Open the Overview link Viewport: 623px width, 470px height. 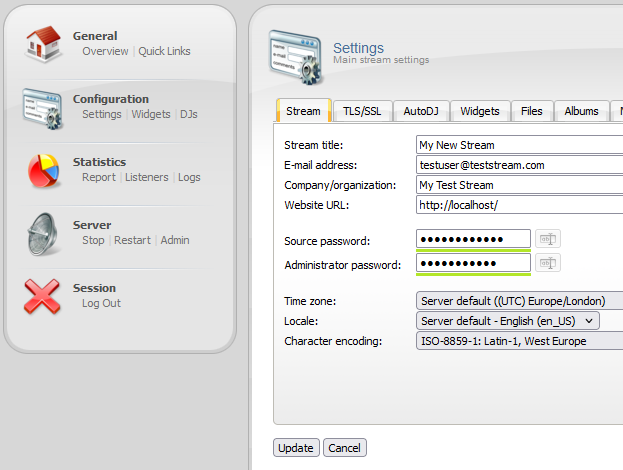coord(105,51)
